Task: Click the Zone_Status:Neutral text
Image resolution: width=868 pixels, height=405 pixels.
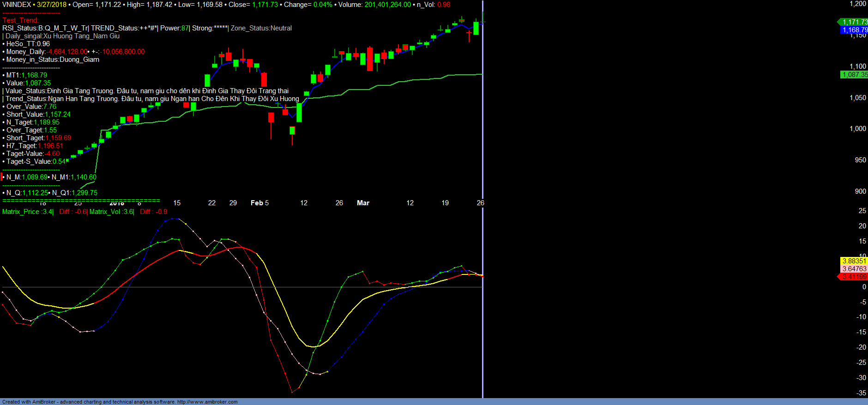Action: (261, 28)
